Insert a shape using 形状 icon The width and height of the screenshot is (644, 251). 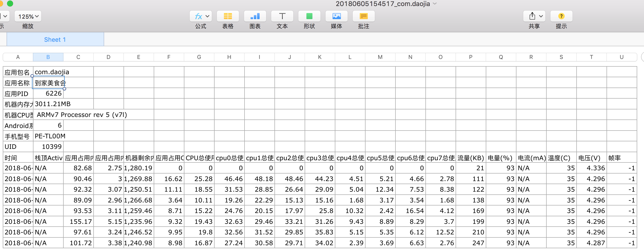tap(309, 16)
